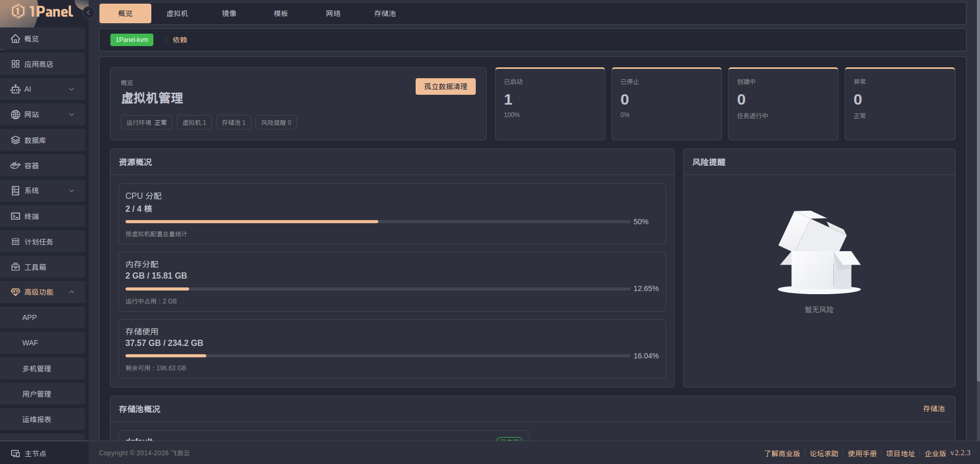Click the AI robot icon

tap(16, 89)
